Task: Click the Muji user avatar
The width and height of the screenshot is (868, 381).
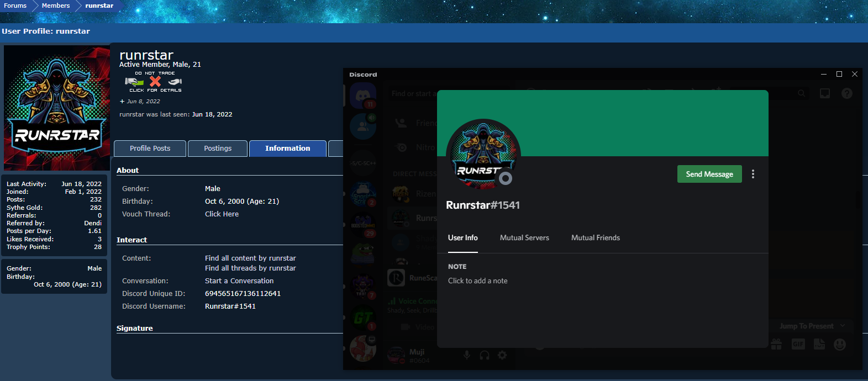Action: point(396,355)
